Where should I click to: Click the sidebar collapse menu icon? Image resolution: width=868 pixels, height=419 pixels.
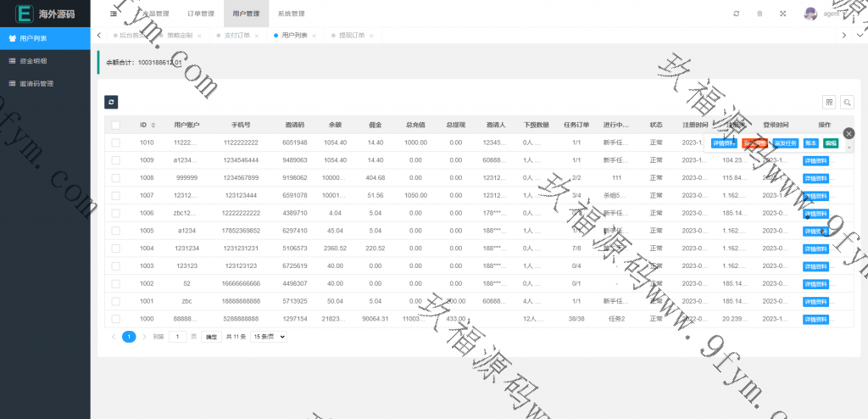(114, 14)
